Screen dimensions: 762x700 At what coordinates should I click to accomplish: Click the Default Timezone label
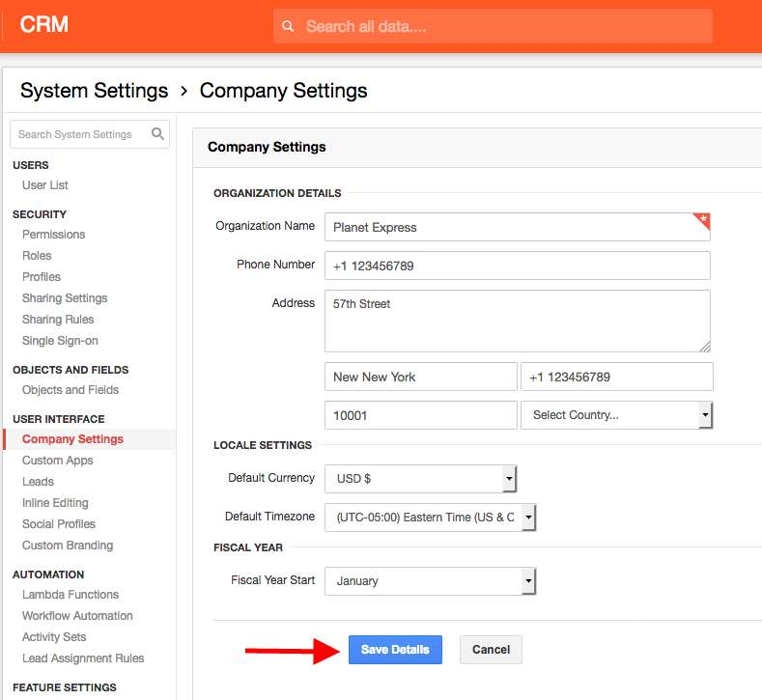(269, 517)
